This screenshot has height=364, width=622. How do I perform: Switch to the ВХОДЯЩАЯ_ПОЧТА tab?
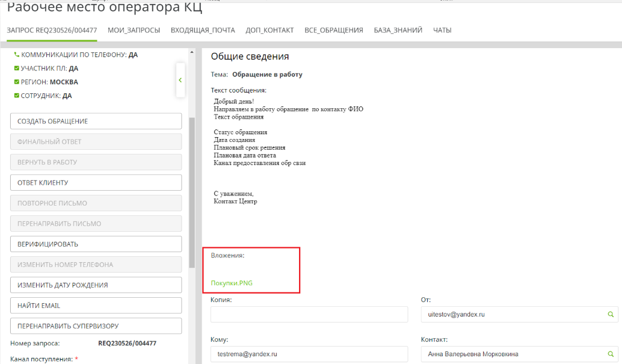[203, 30]
